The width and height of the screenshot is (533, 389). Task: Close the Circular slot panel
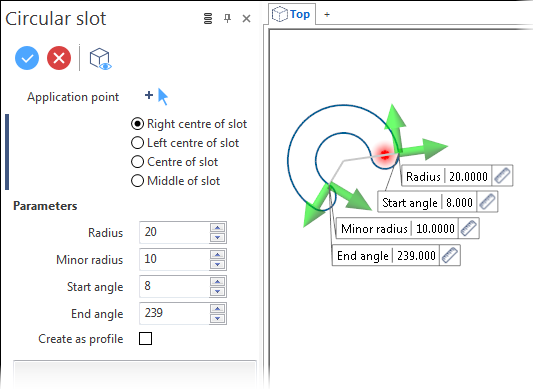click(x=246, y=19)
